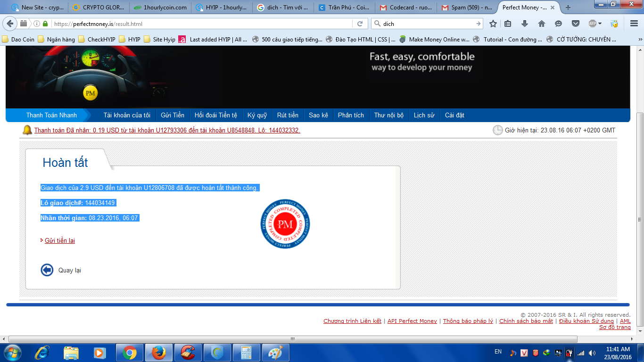
Task: Click the blue Quay lại back arrow icon
Action: tap(47, 270)
